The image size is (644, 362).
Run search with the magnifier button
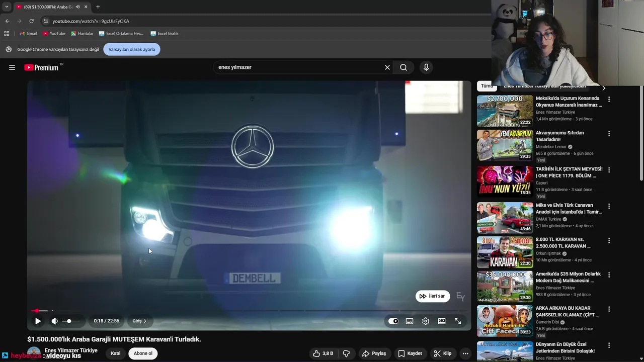(x=404, y=67)
